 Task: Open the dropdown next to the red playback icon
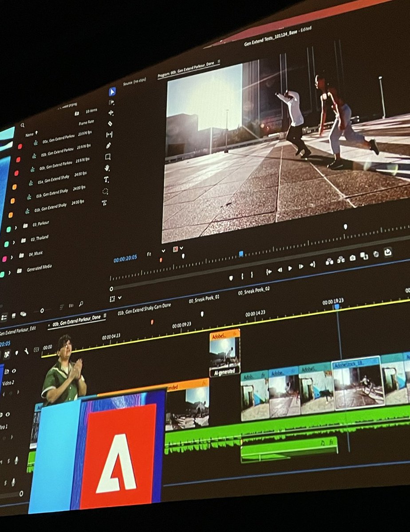coord(181,248)
